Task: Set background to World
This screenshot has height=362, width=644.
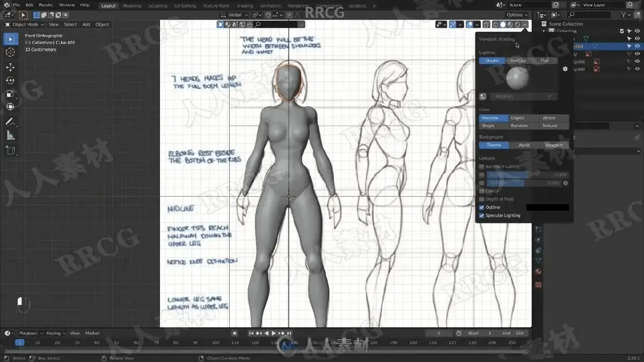Action: tap(524, 145)
